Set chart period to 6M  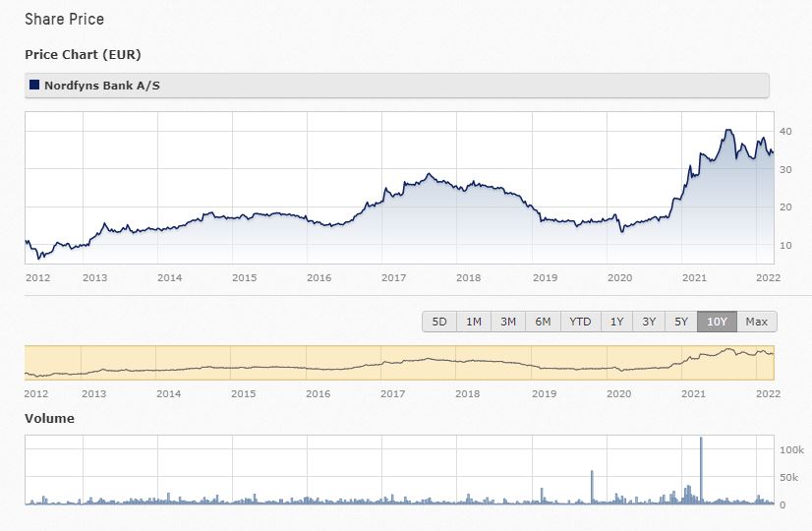(543, 322)
